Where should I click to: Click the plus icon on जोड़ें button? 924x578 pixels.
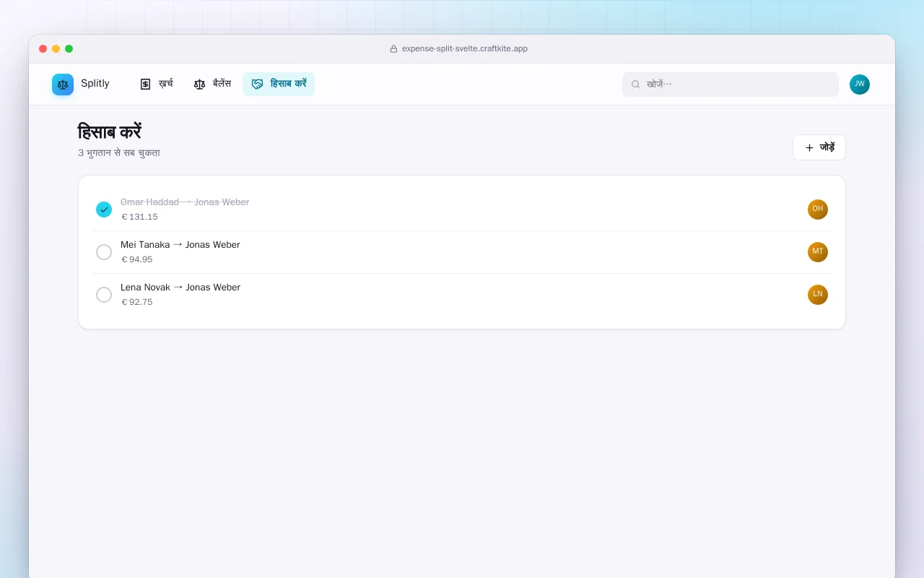pyautogui.click(x=809, y=147)
